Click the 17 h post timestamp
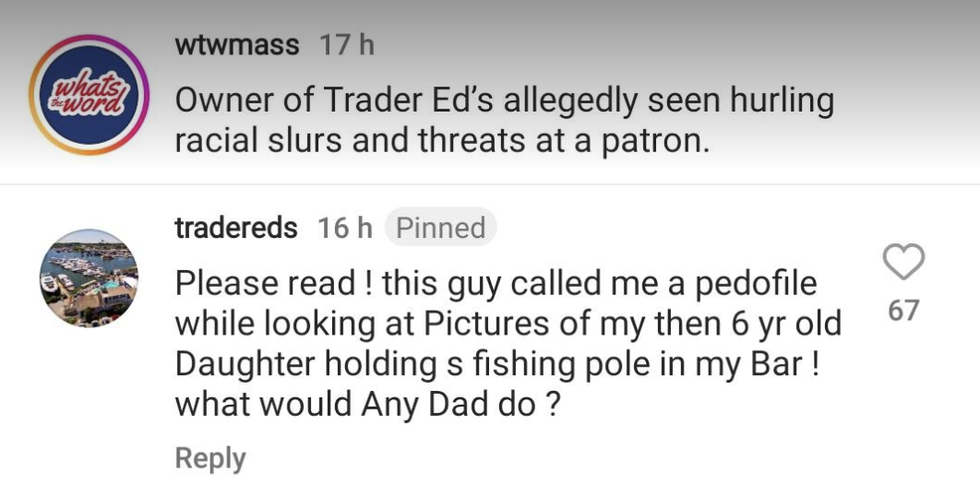This screenshot has width=980, height=496. 347,45
